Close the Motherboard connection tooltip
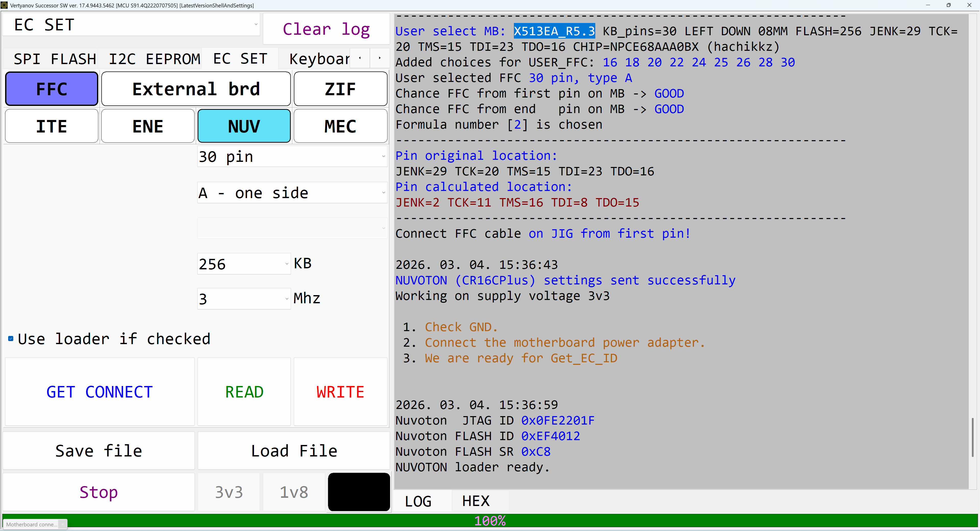Screen dimensions: 980x531 (x=62, y=525)
